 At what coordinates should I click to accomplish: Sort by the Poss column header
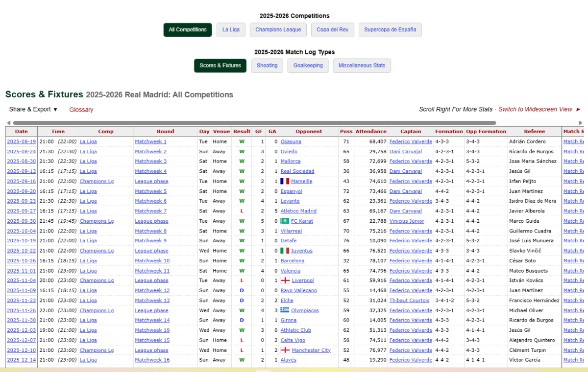[x=346, y=131]
